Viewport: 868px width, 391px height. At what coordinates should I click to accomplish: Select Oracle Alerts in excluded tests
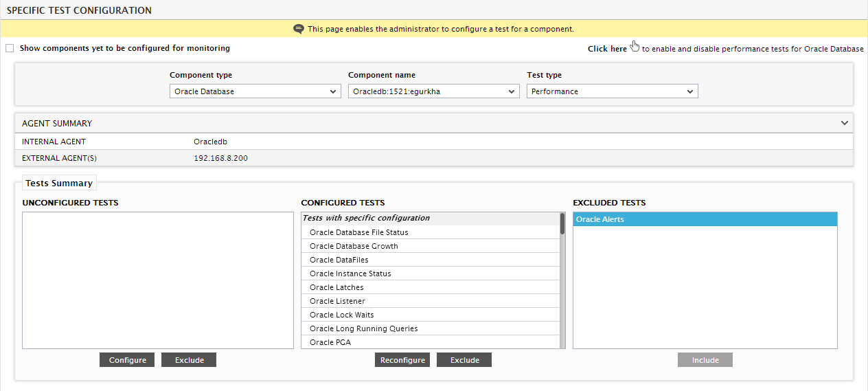coord(705,219)
